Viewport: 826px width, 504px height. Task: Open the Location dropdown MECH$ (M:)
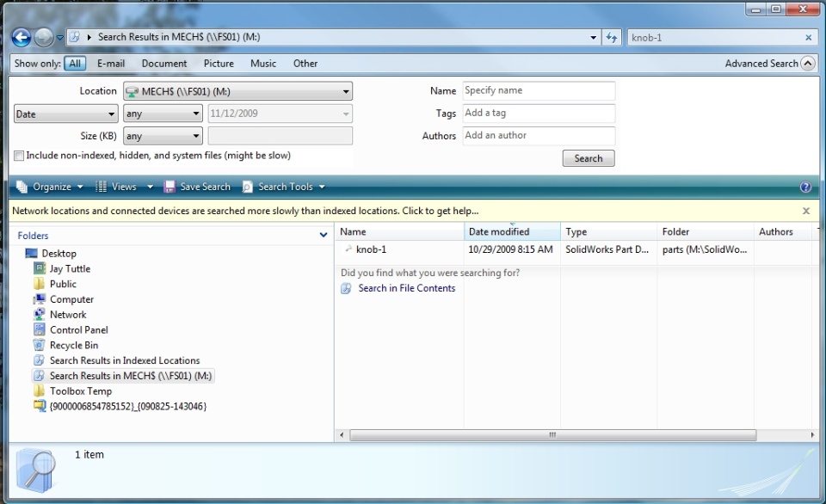(x=237, y=91)
